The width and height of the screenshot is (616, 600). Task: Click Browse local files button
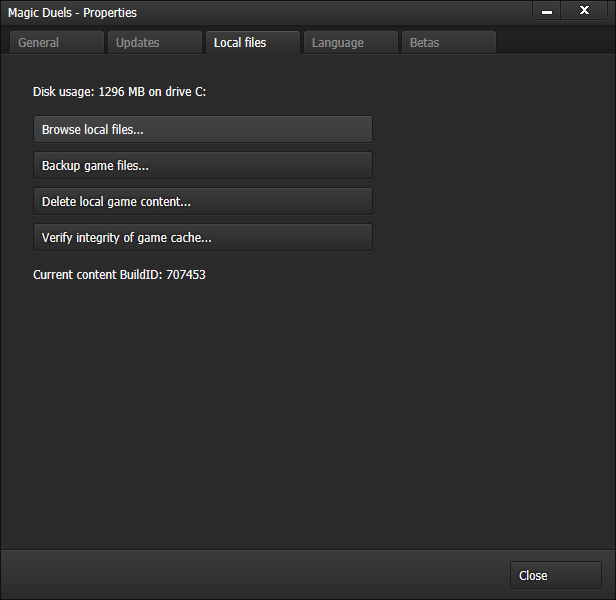pyautogui.click(x=203, y=129)
